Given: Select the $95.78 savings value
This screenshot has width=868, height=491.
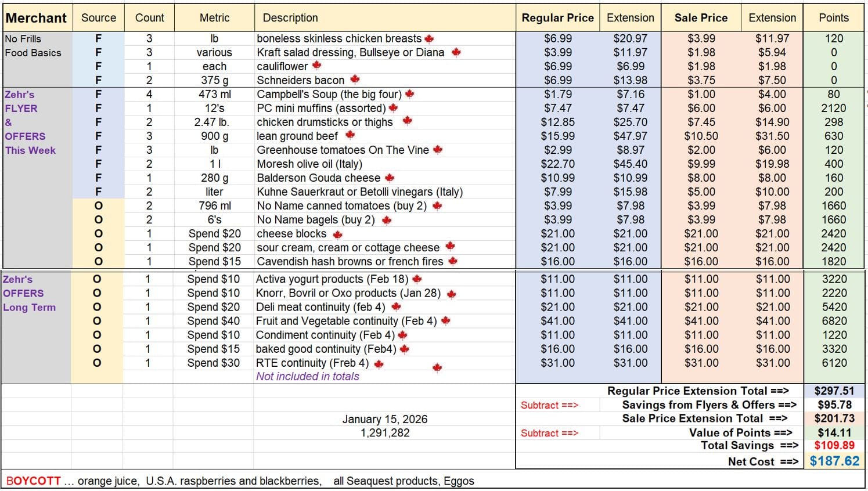Looking at the screenshot, I should [x=834, y=405].
